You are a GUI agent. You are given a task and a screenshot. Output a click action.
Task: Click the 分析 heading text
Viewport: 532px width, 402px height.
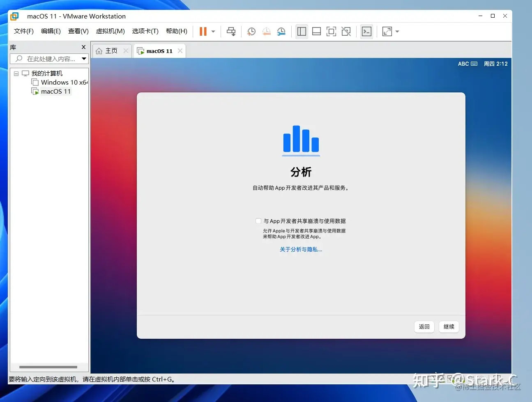[301, 172]
